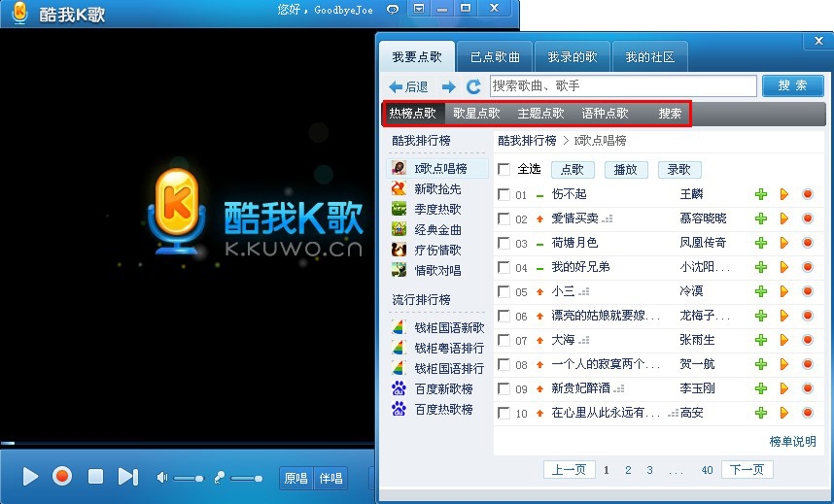
Task: Open the 榜单说明 link
Action: [792, 441]
